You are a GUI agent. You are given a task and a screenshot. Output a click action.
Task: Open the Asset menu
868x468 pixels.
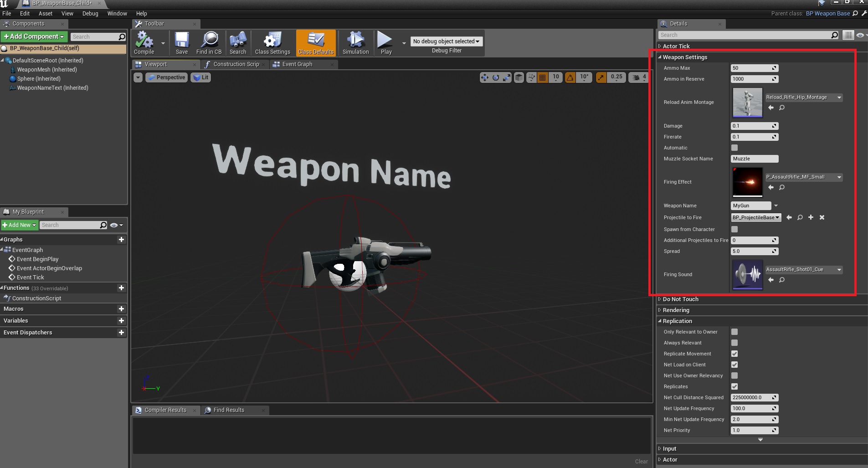45,14
